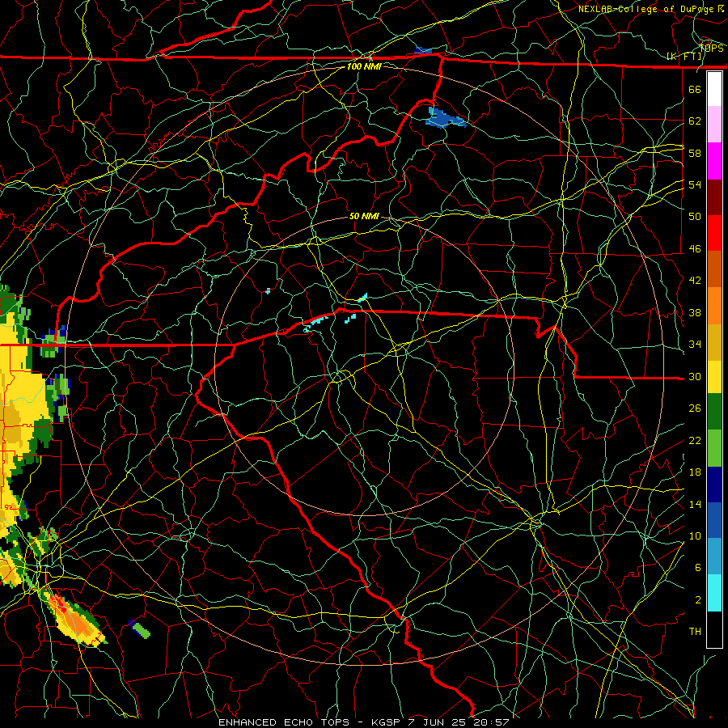The height and width of the screenshot is (728, 728).
Task: Click the 2 value on the legend
Action: [698, 599]
